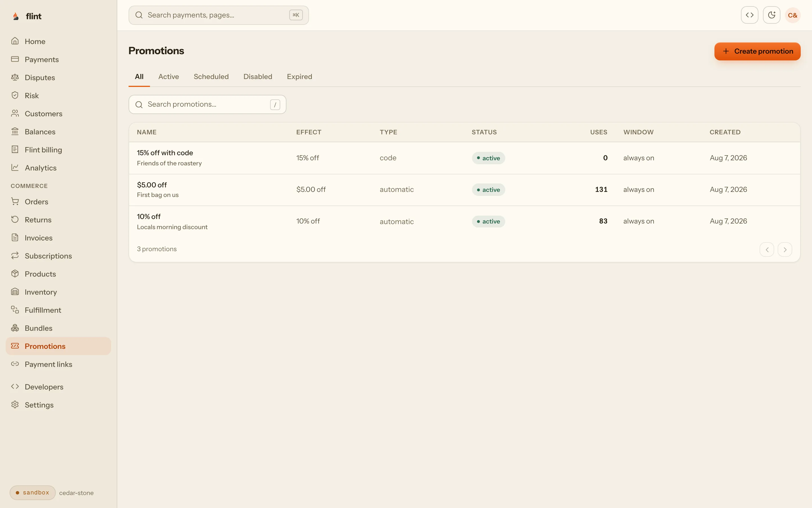Image resolution: width=812 pixels, height=508 pixels.
Task: Click the sandbox environment badge
Action: 32,492
